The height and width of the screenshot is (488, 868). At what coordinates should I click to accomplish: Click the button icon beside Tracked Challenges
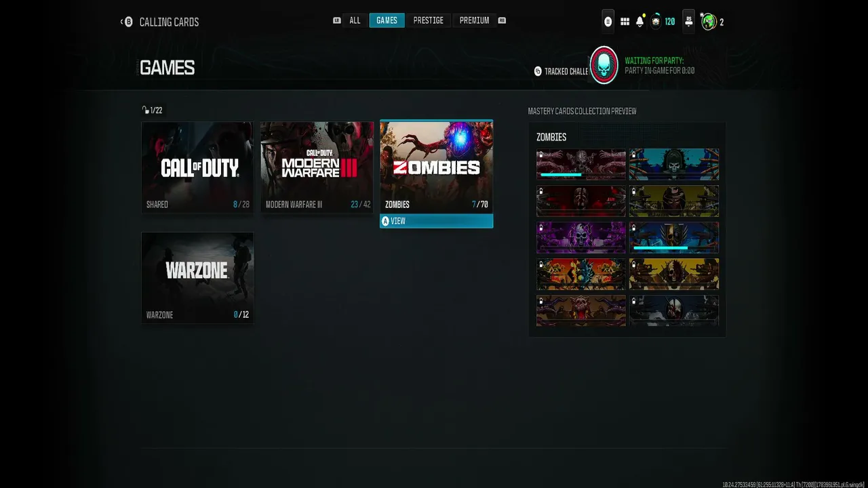point(538,71)
